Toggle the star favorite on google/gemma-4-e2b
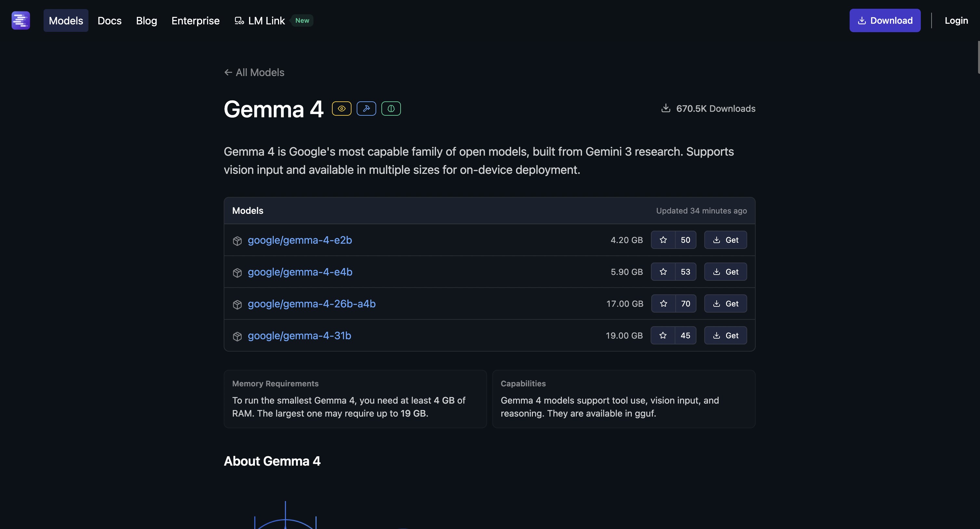Viewport: 980px width, 529px height. coord(663,239)
